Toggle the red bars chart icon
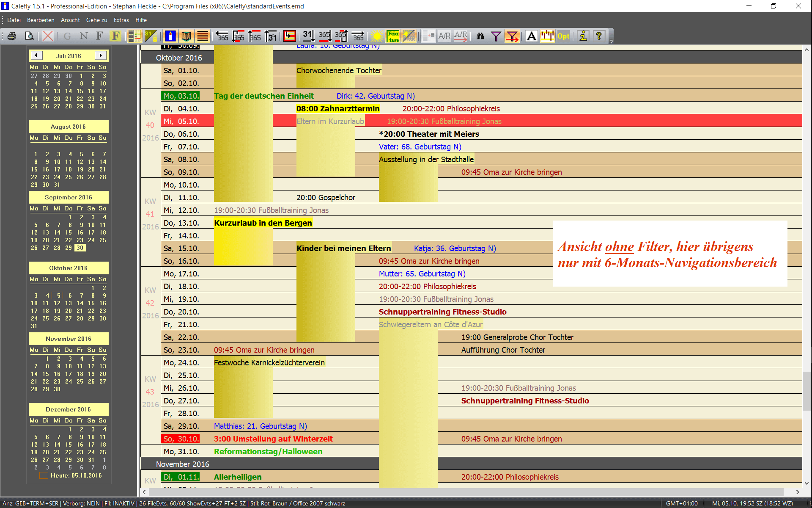Image resolution: width=812 pixels, height=508 pixels. pos(547,36)
